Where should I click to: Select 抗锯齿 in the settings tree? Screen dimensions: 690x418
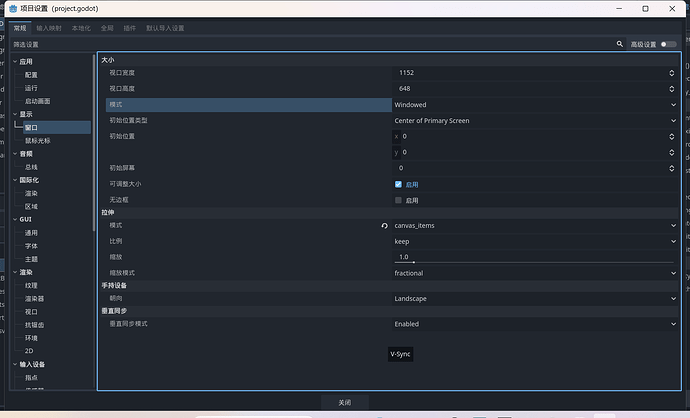point(34,325)
